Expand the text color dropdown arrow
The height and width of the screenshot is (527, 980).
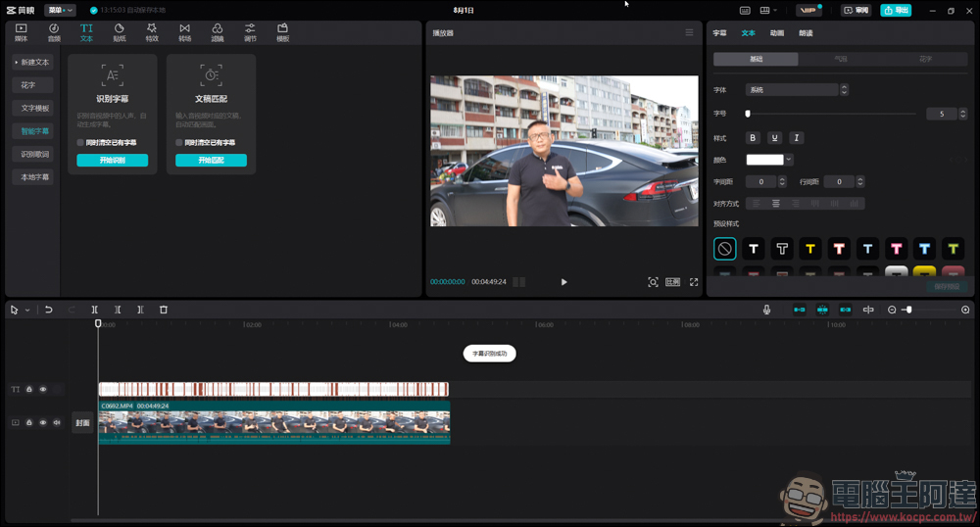tap(789, 160)
